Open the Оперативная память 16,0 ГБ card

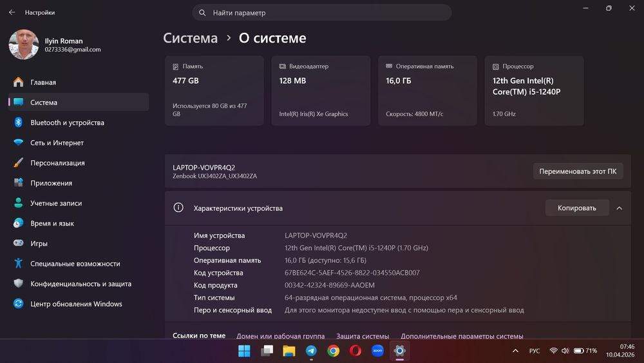(428, 90)
